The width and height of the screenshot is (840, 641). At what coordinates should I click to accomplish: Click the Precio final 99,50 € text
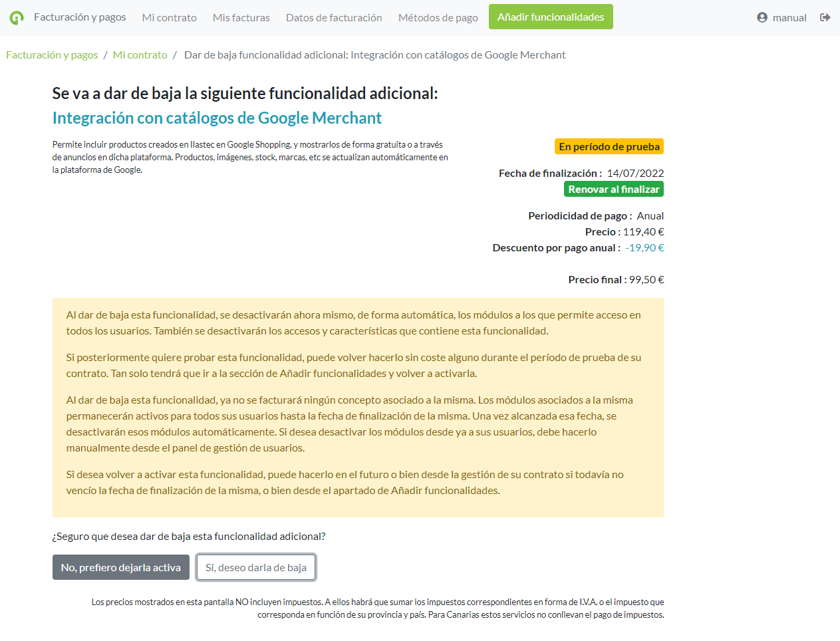pos(615,280)
